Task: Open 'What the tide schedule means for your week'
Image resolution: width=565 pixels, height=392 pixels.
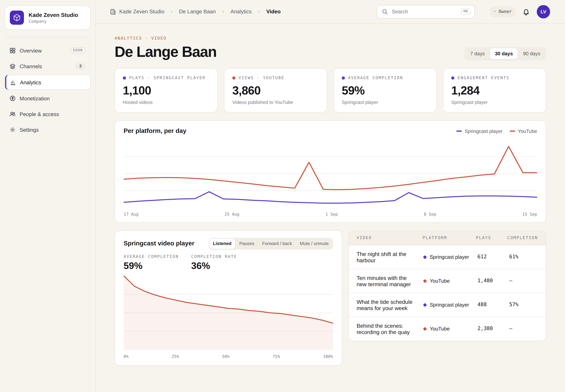Action: (447, 305)
